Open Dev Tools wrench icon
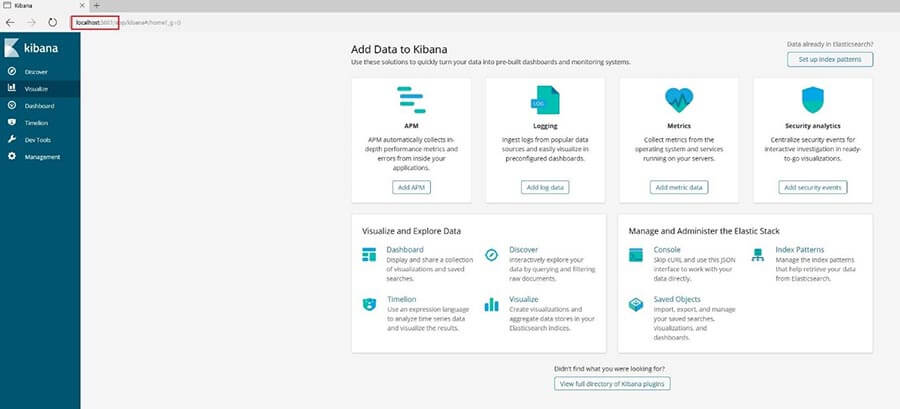 coord(11,139)
